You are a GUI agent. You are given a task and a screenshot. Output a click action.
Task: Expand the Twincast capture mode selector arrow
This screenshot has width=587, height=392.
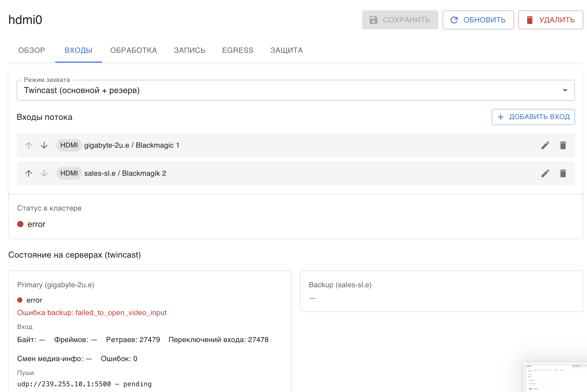(x=565, y=90)
